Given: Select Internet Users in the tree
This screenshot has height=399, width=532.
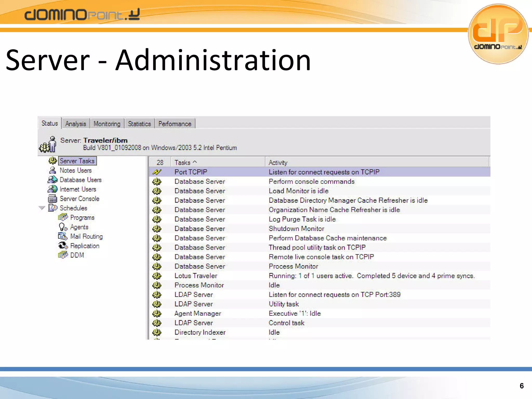Looking at the screenshot, I should pyautogui.click(x=78, y=189).
